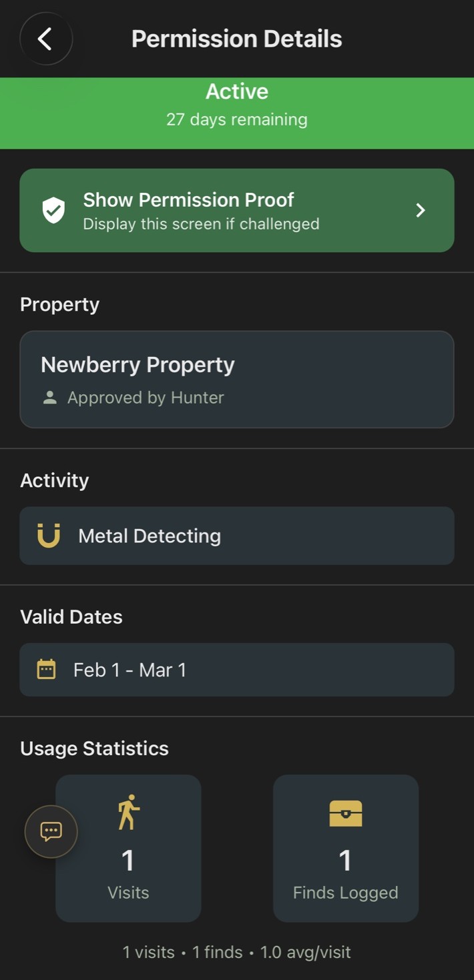This screenshot has height=980, width=474.
Task: Tap the shield checkmark permission proof icon
Action: [x=53, y=210]
